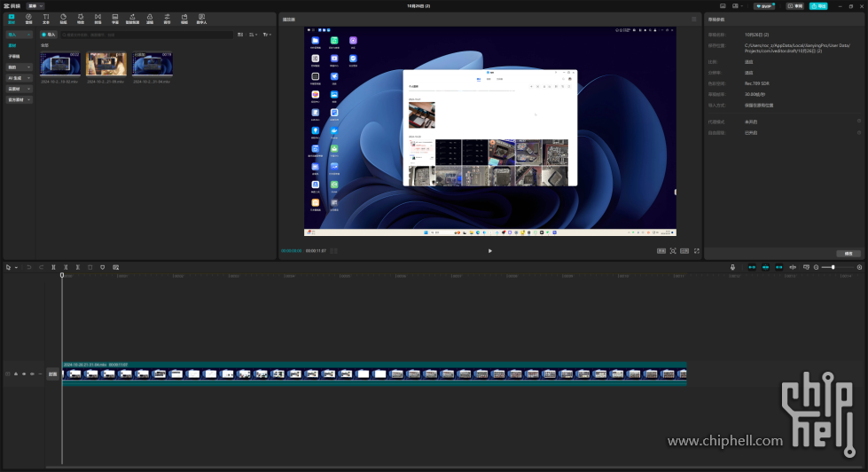Image resolution: width=868 pixels, height=472 pixels.
Task: Toggle the grid view of media items
Action: (x=240, y=35)
